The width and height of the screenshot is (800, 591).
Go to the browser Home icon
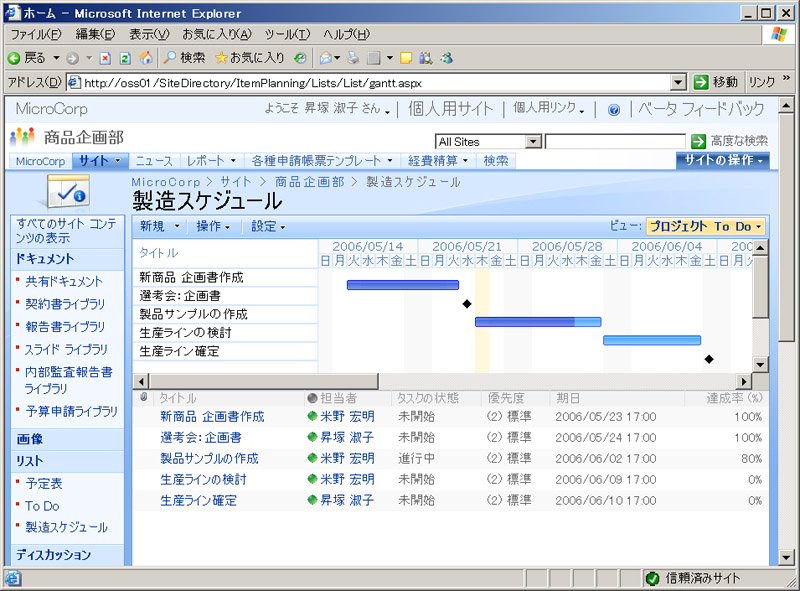(x=146, y=58)
